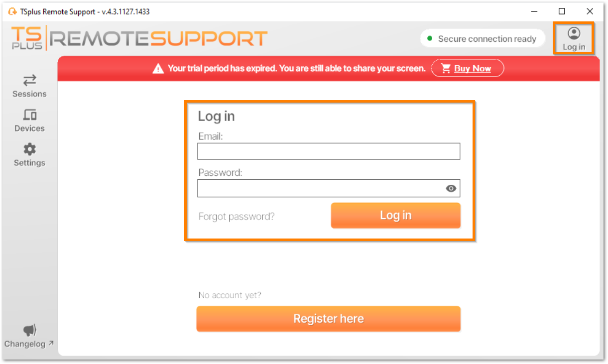Click the Forgot password link
Image resolution: width=608 pixels, height=364 pixels.
(x=237, y=216)
